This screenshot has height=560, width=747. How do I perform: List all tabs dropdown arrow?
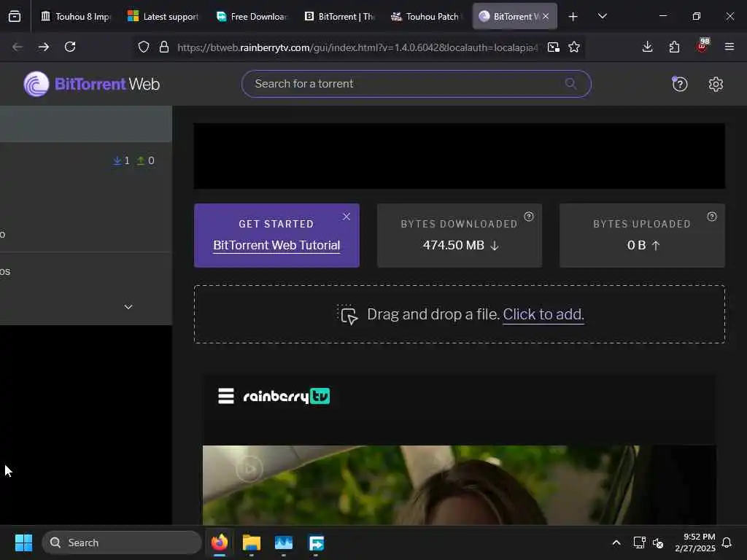coord(602,16)
